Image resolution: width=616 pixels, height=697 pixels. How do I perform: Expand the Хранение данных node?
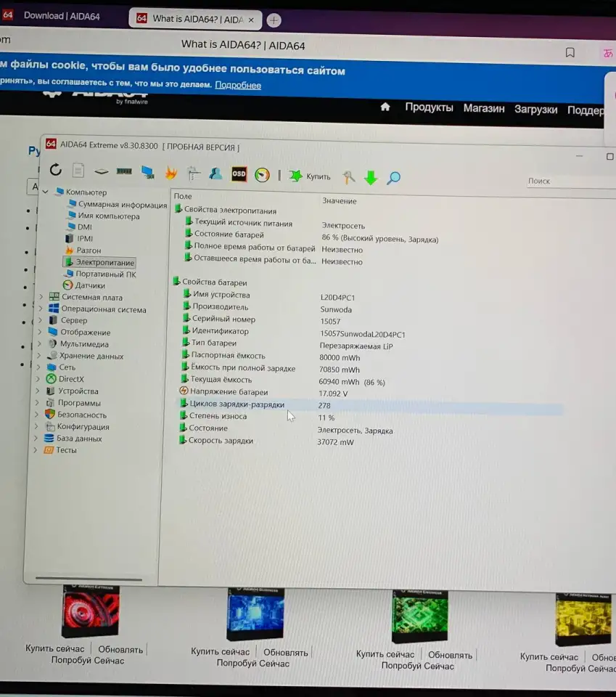(x=38, y=356)
